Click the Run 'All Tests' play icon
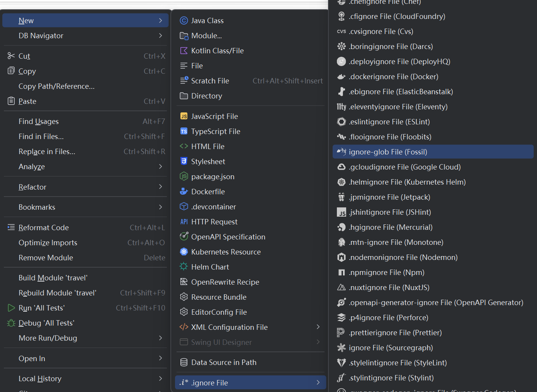 point(11,308)
